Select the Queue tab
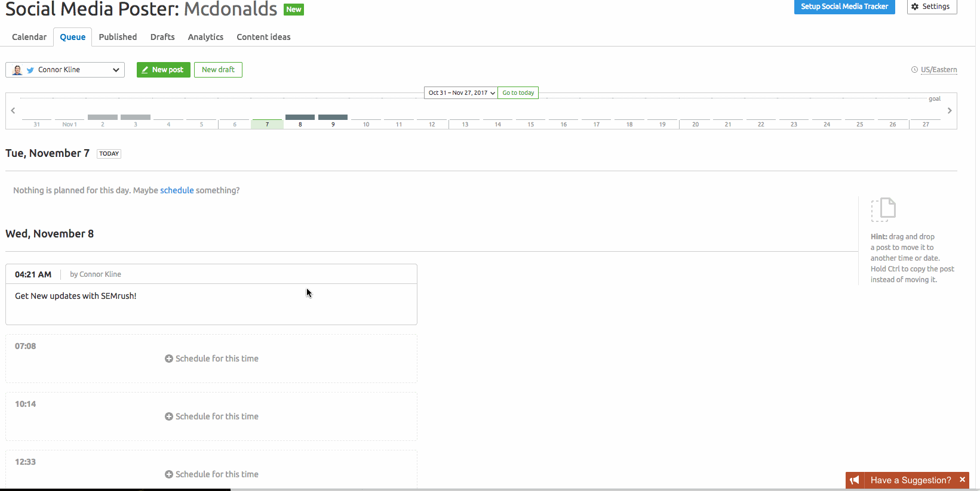This screenshot has width=980, height=491. click(73, 37)
